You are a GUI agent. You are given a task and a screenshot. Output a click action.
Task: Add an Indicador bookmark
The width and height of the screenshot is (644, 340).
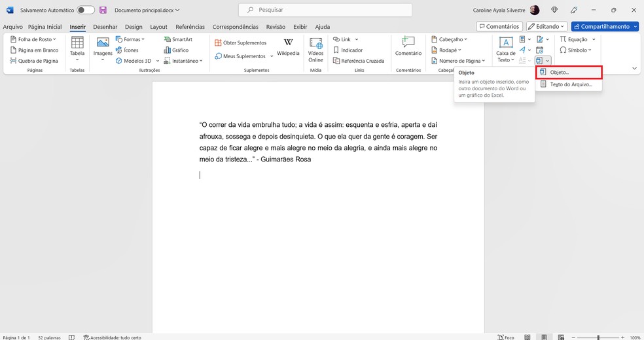(348, 50)
